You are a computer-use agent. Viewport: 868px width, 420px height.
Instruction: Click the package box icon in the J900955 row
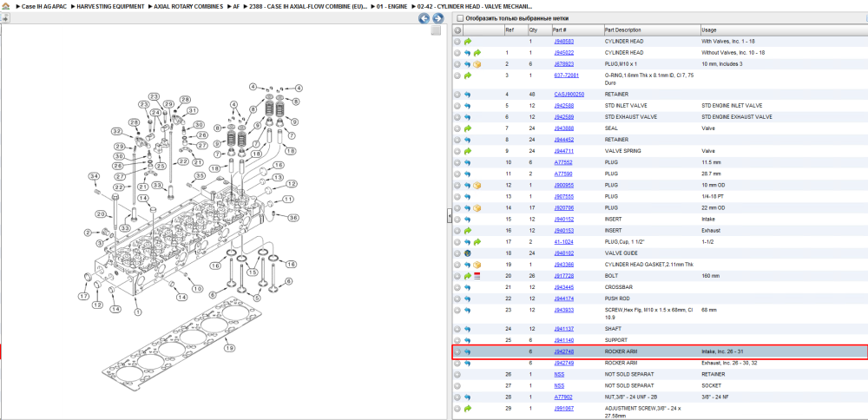pyautogui.click(x=477, y=186)
